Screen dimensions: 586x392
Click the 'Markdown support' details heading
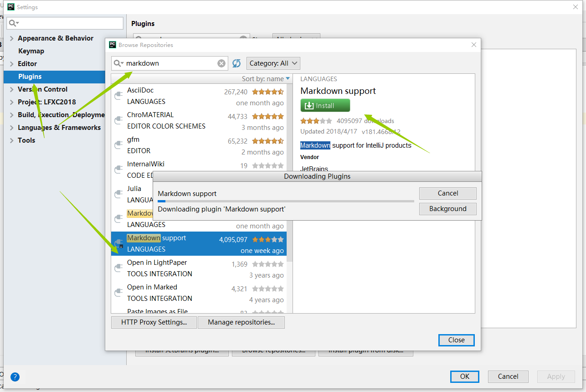[x=338, y=91]
